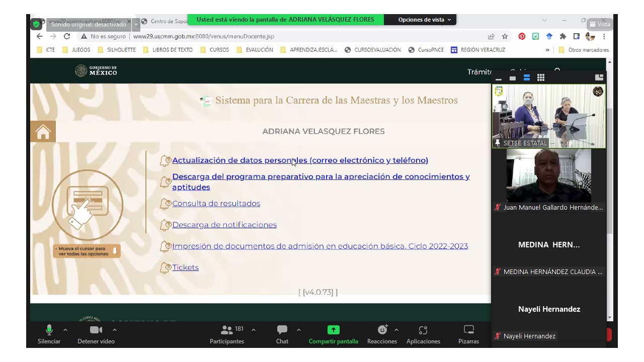This screenshot has width=644, height=362.
Task: Open the Chrome three-dot menu
Action: 604,36
